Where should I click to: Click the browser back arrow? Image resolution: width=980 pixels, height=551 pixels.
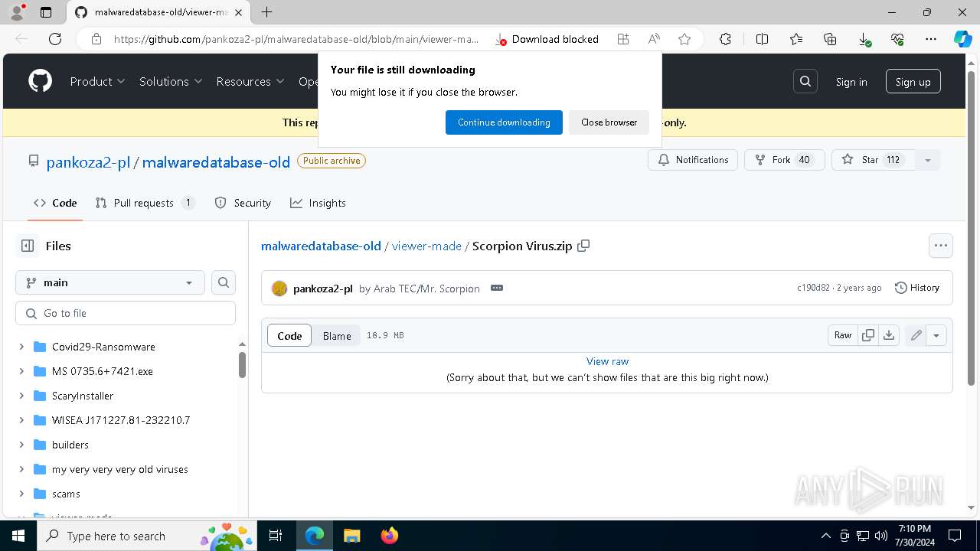tap(21, 39)
